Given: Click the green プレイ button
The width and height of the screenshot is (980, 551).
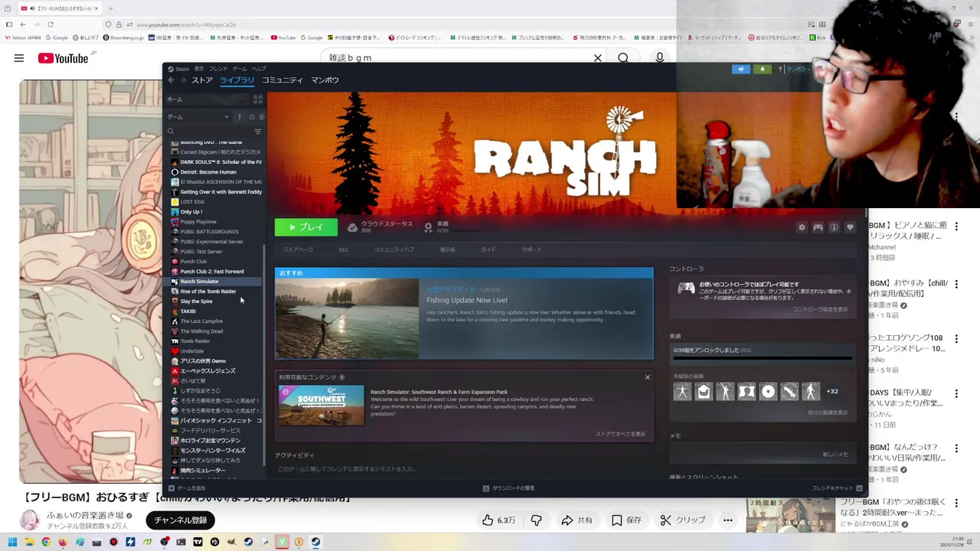Looking at the screenshot, I should click(x=306, y=227).
